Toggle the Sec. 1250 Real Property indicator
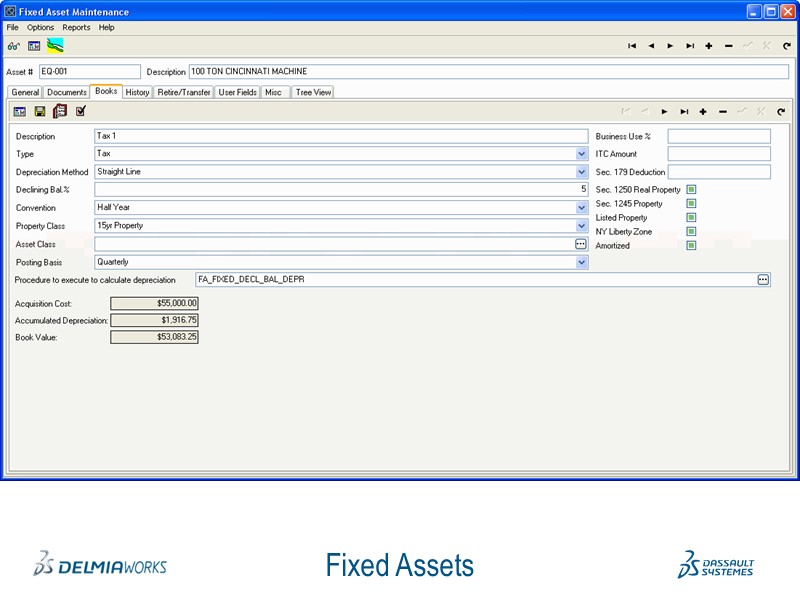Viewport: 800px width, 600px height. click(x=693, y=189)
